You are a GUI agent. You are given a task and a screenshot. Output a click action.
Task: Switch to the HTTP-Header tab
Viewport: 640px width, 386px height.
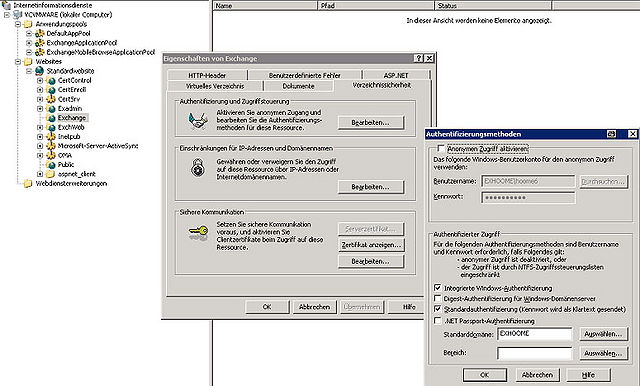(x=207, y=75)
